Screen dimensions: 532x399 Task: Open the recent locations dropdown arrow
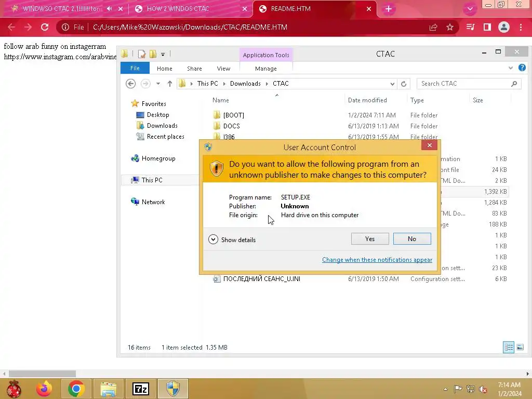(x=158, y=84)
